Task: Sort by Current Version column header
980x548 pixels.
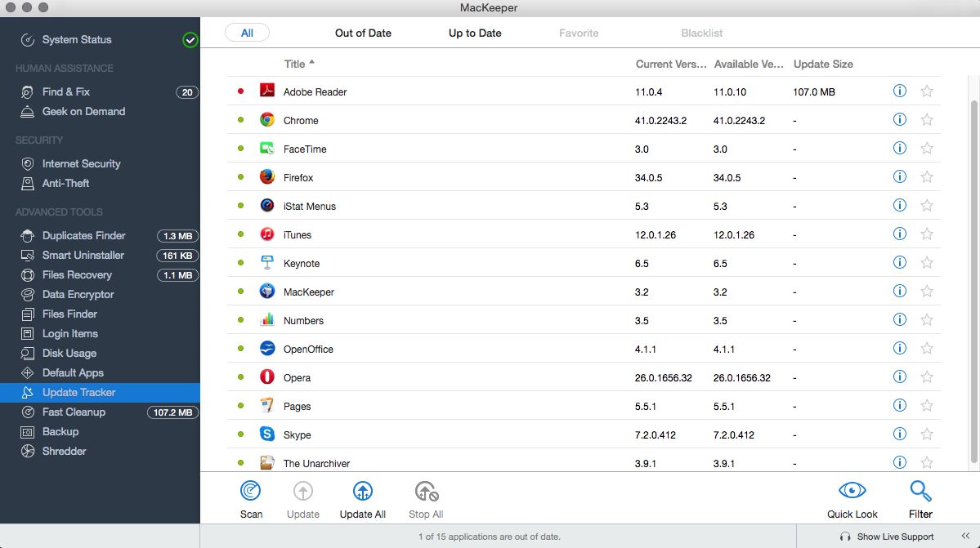Action: click(x=671, y=64)
